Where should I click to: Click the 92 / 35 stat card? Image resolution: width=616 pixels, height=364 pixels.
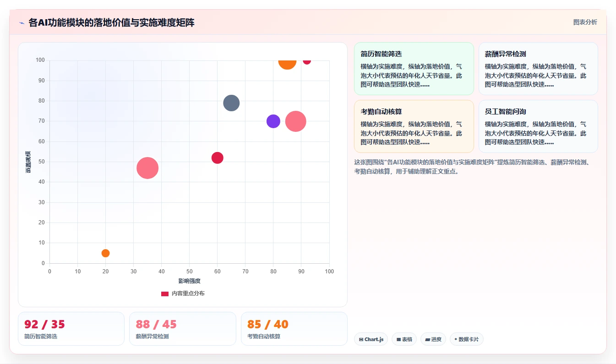coord(71,329)
